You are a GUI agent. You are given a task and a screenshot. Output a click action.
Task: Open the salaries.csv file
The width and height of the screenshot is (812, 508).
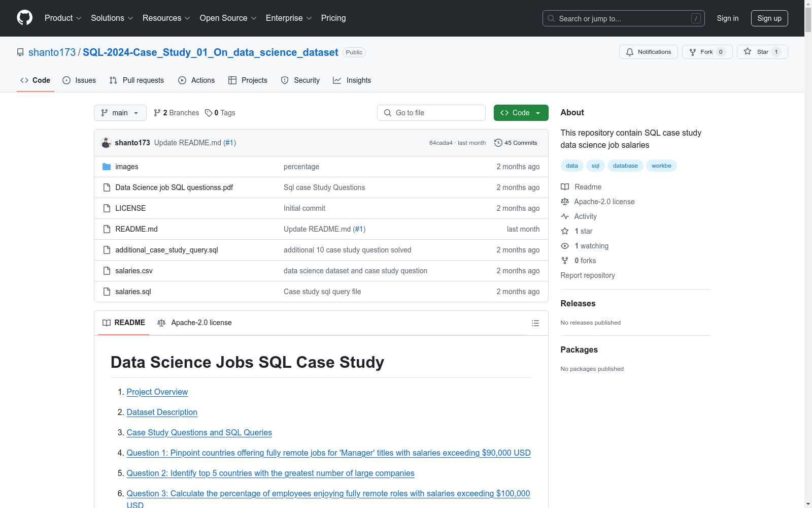pos(134,271)
